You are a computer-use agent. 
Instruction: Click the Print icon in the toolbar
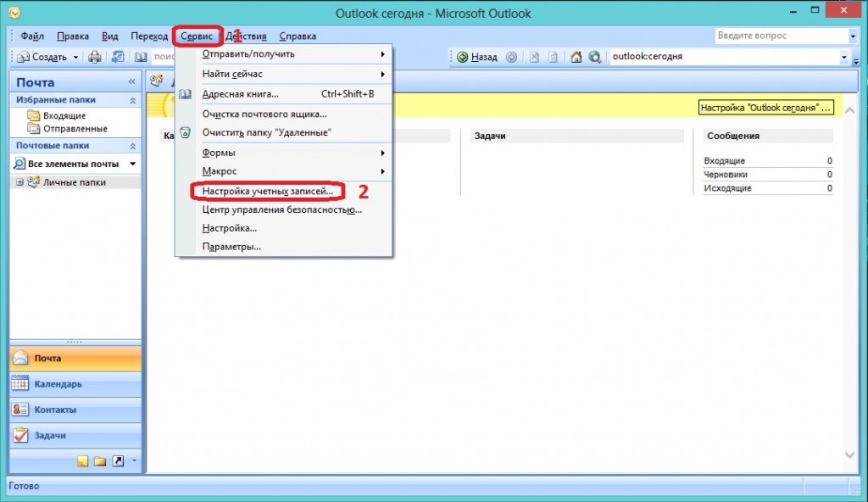coord(95,57)
